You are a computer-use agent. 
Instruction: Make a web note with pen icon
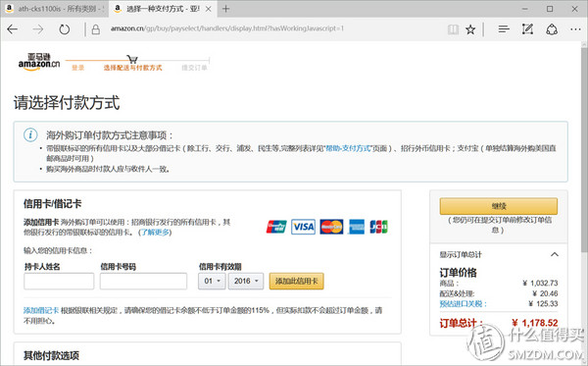(x=527, y=28)
